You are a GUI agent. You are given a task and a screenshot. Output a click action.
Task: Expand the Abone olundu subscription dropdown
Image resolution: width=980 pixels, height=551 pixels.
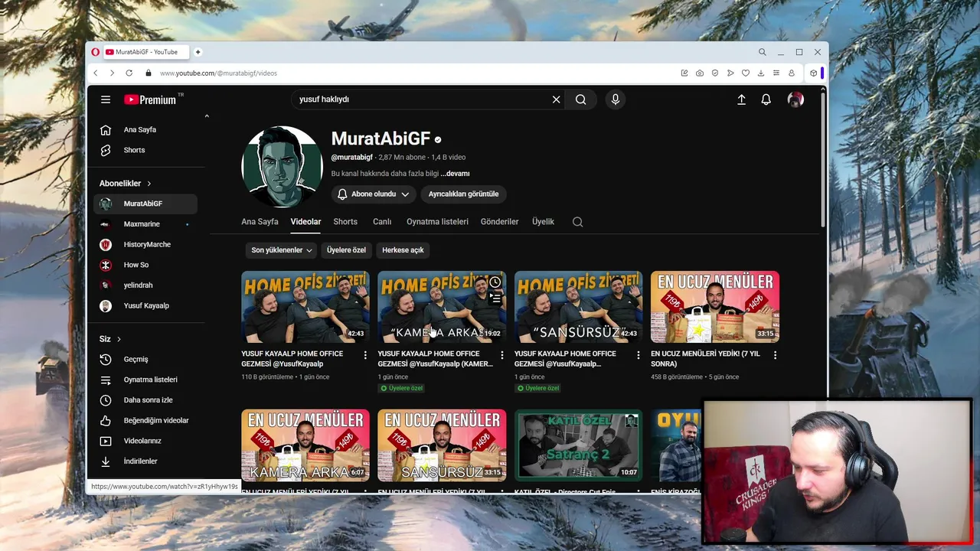click(374, 194)
